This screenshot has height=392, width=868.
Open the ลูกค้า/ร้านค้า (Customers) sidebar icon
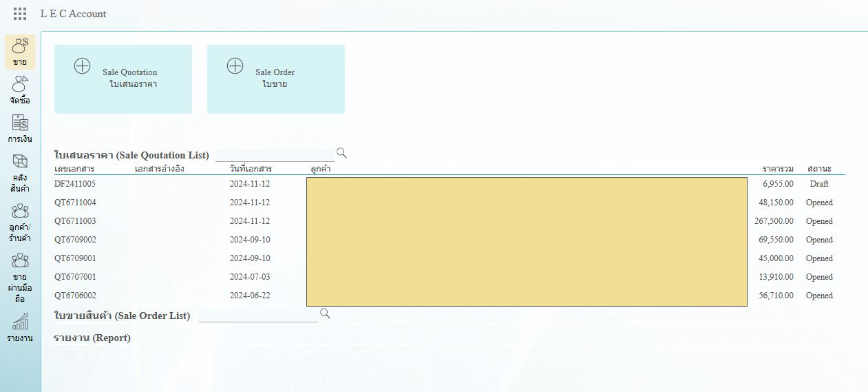coord(20,222)
